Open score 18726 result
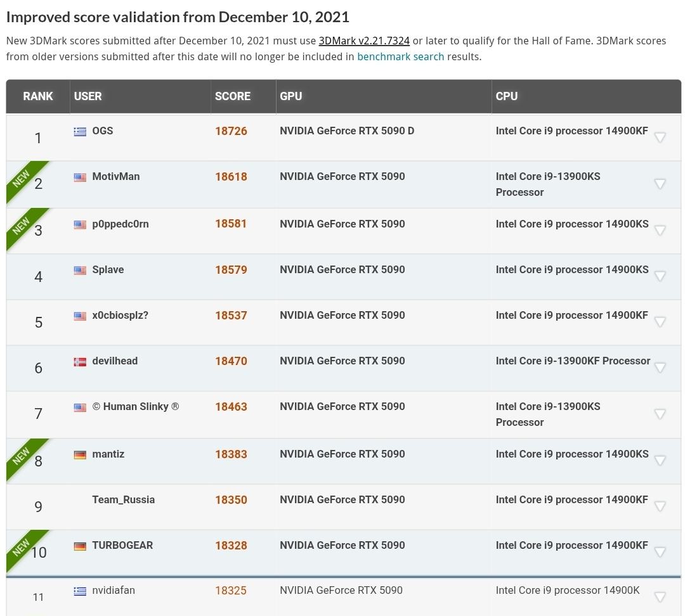Image resolution: width=685 pixels, height=616 pixels. click(x=231, y=131)
